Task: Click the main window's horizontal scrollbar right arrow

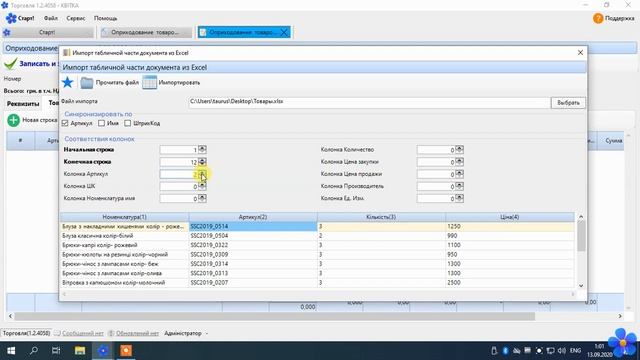Action: (620, 316)
